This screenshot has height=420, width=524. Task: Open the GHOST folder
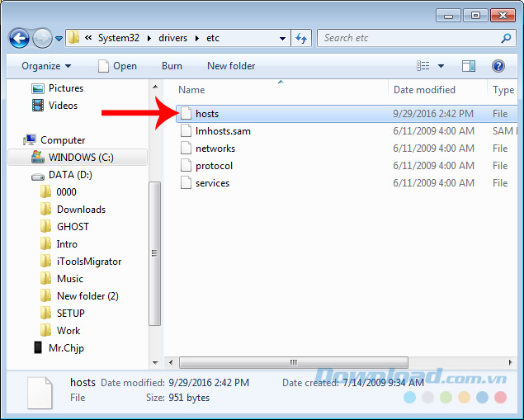click(x=64, y=227)
